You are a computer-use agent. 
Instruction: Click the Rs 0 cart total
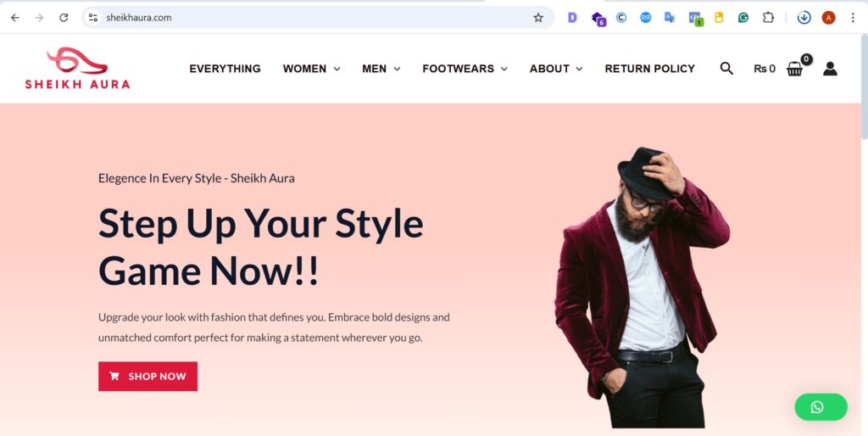pyautogui.click(x=764, y=69)
